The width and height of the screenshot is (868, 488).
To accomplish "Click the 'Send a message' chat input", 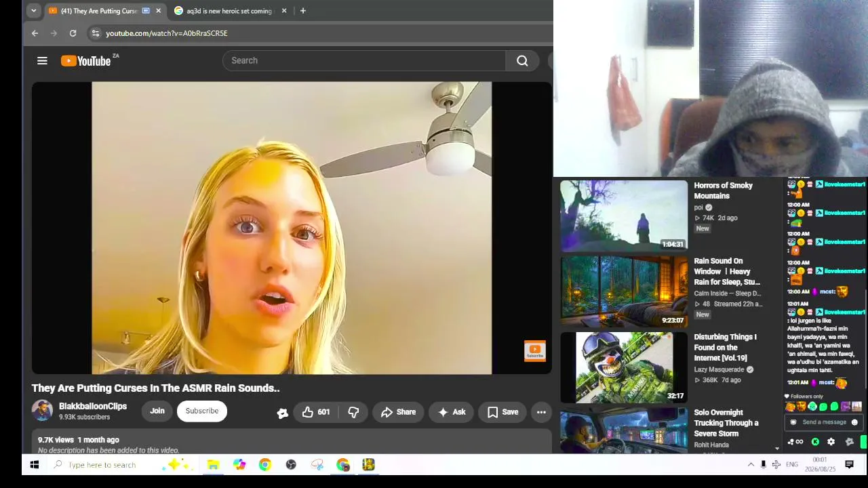I will [824, 422].
